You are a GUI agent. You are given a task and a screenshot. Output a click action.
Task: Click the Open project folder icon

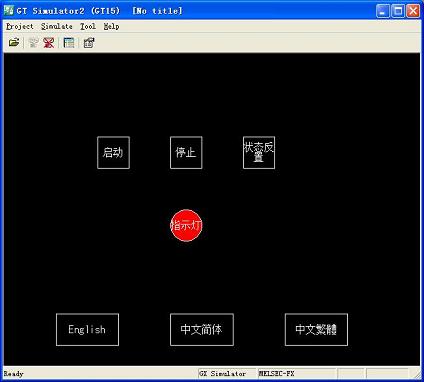(x=14, y=43)
